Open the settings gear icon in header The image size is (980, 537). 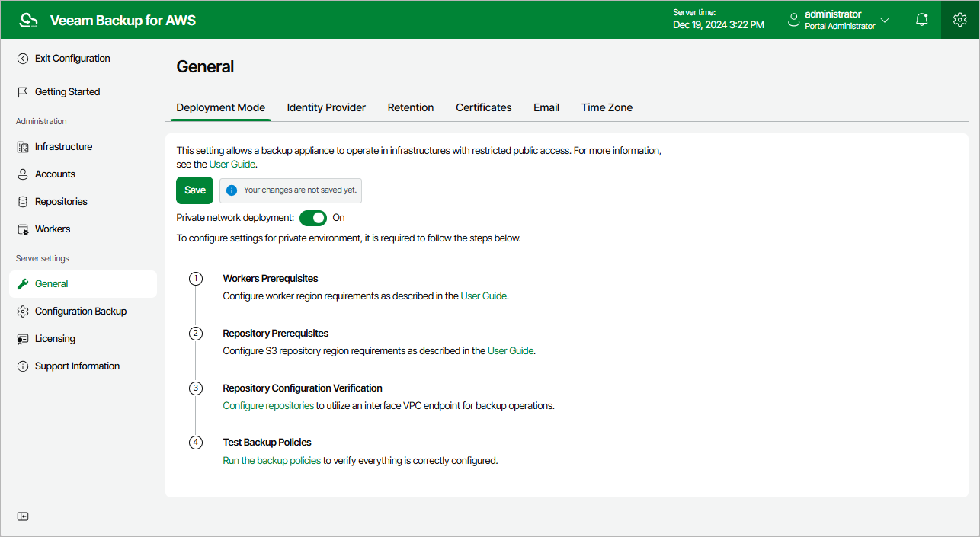[x=960, y=20]
